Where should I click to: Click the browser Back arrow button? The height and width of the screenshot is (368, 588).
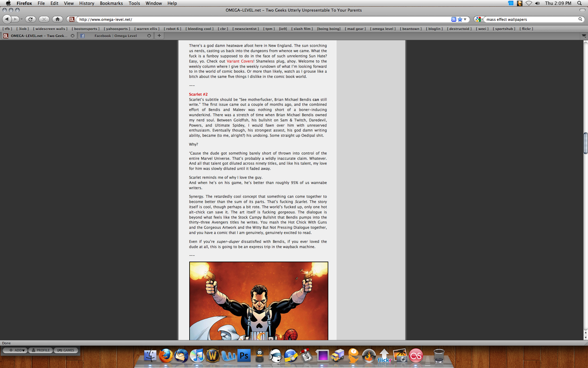coord(7,19)
